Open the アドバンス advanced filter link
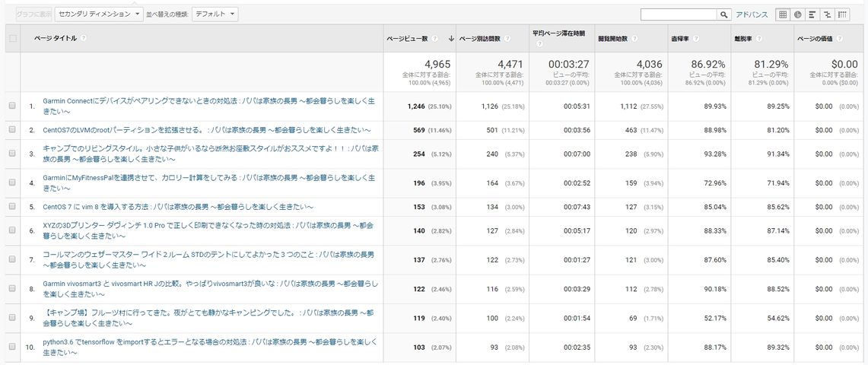The image size is (868, 365). click(752, 15)
